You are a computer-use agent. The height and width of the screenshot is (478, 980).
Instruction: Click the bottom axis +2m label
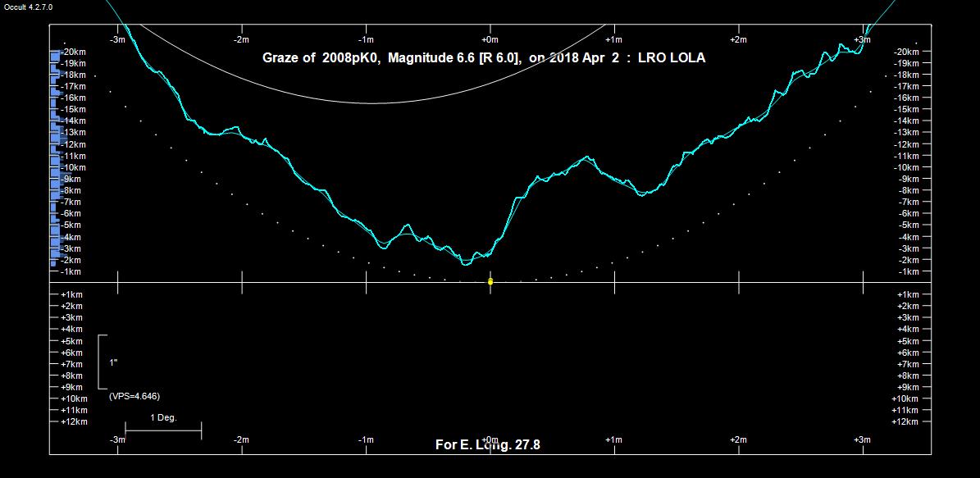coord(738,439)
